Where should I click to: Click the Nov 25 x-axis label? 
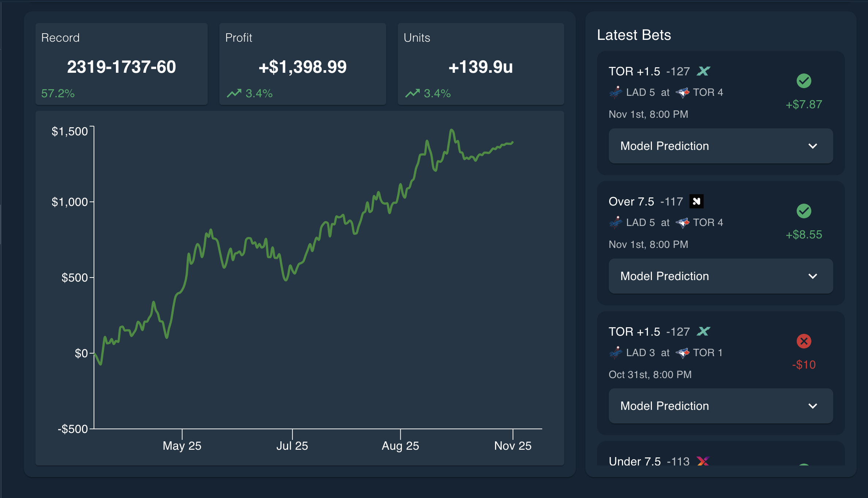tap(513, 446)
